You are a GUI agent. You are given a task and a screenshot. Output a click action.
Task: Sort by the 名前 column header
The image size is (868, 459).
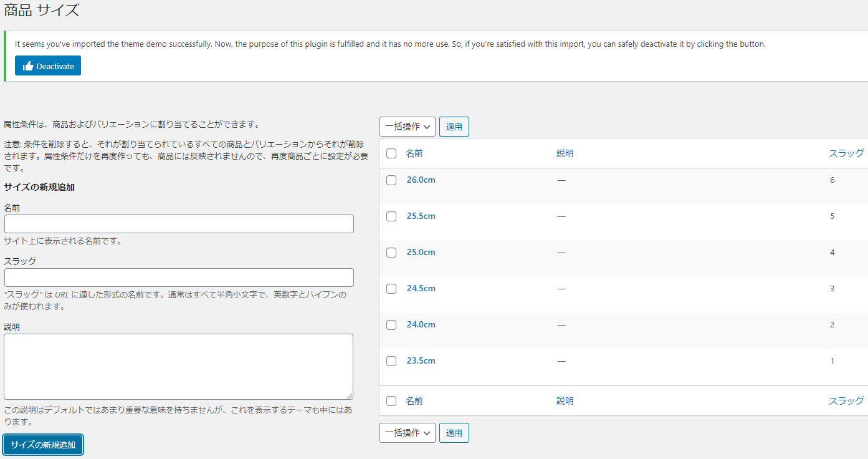pos(414,153)
